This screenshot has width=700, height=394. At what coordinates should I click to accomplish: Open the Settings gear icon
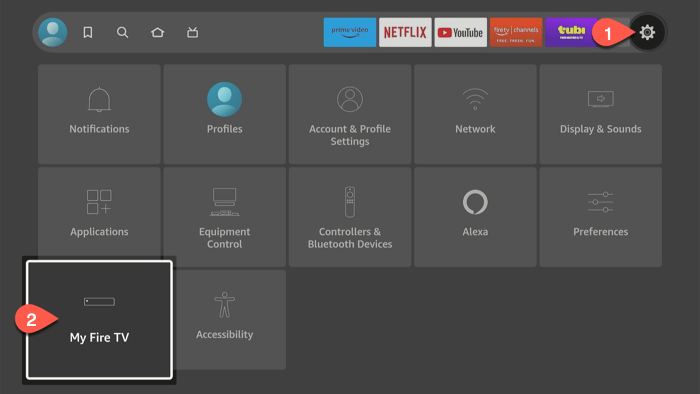pos(647,32)
